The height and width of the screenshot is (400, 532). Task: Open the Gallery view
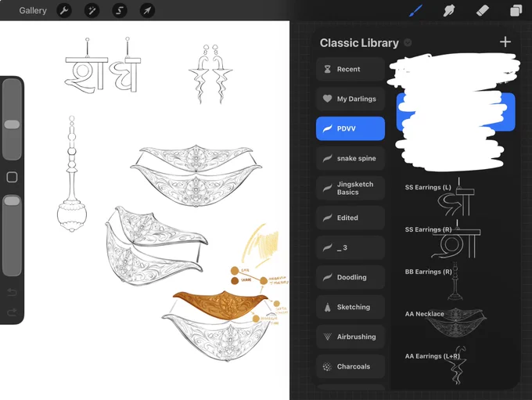coord(33,10)
